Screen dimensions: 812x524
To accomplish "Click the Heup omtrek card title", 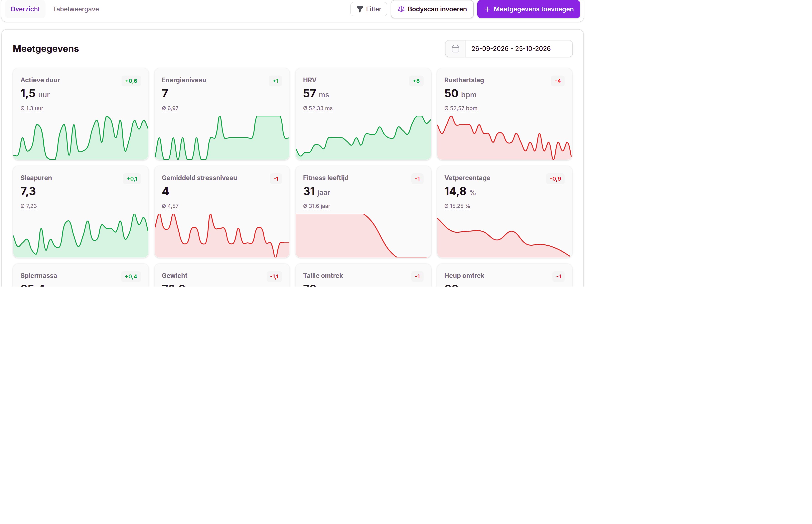I will click(x=464, y=276).
